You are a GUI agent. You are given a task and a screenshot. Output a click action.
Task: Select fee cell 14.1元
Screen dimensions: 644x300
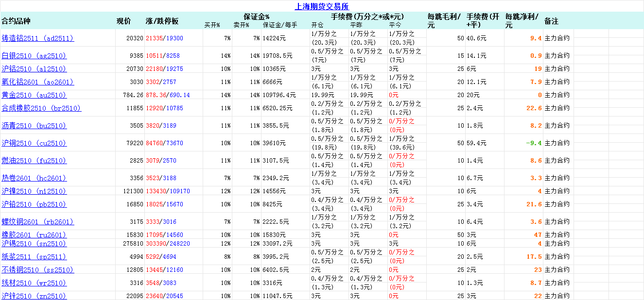(x=476, y=56)
